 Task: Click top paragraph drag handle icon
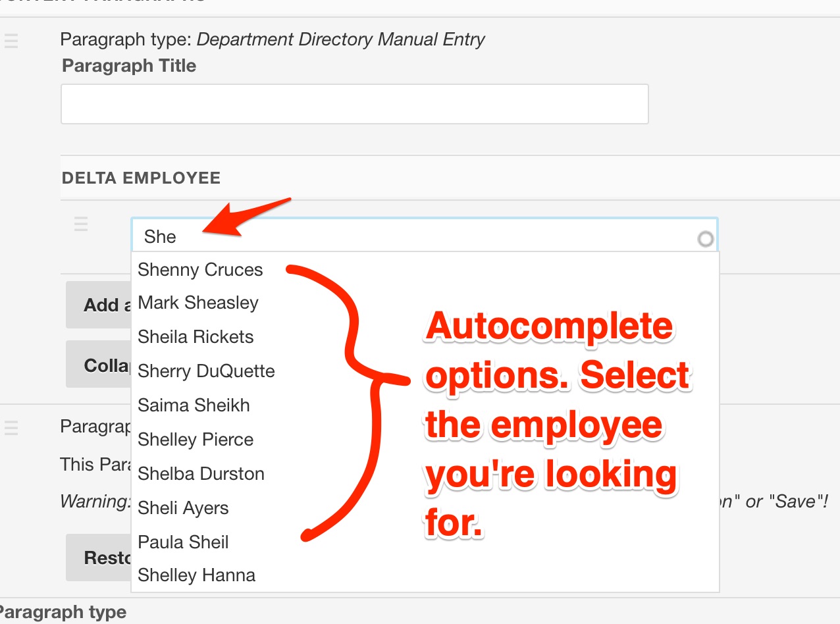(11, 41)
